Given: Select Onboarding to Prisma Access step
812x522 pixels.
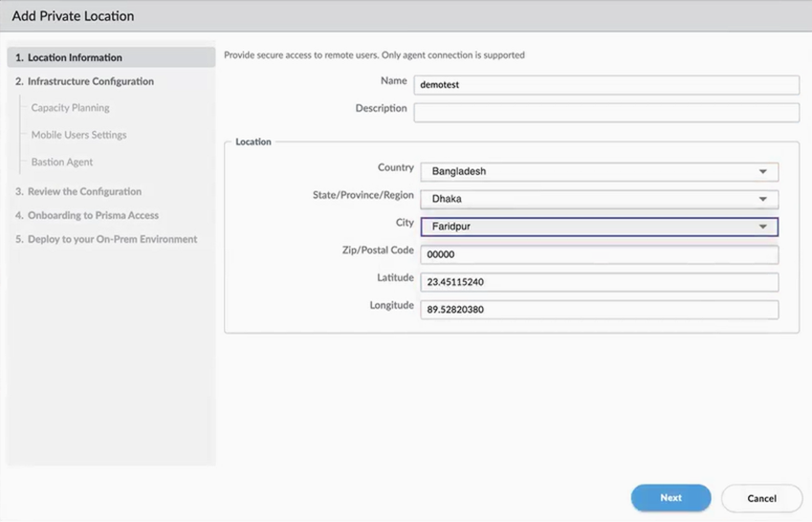Looking at the screenshot, I should pos(87,216).
